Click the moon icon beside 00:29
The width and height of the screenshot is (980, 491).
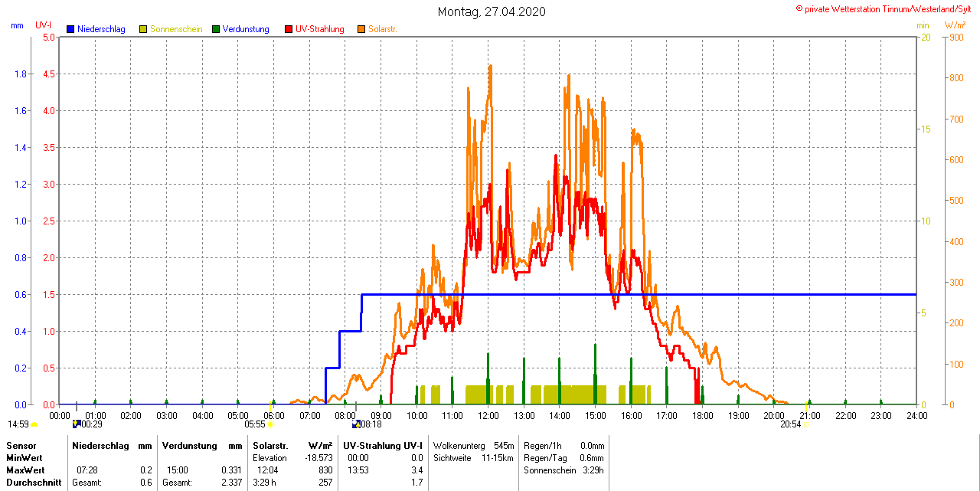(76, 424)
